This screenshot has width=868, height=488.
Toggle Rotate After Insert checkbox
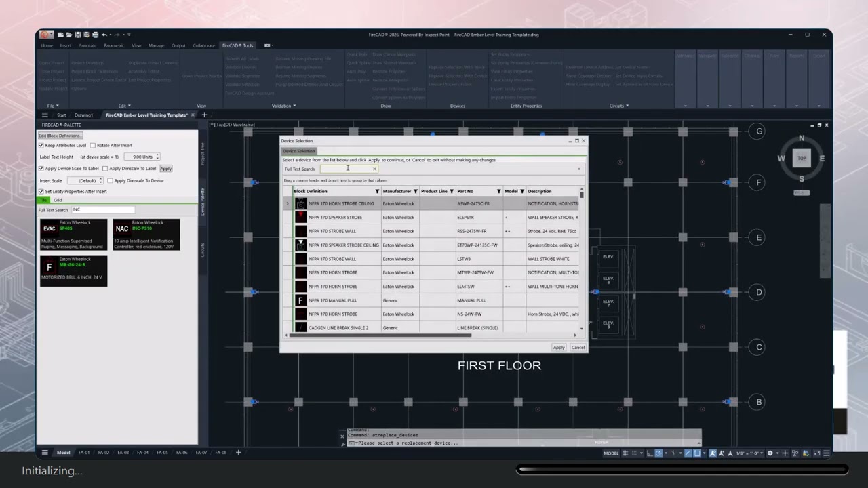(x=93, y=145)
